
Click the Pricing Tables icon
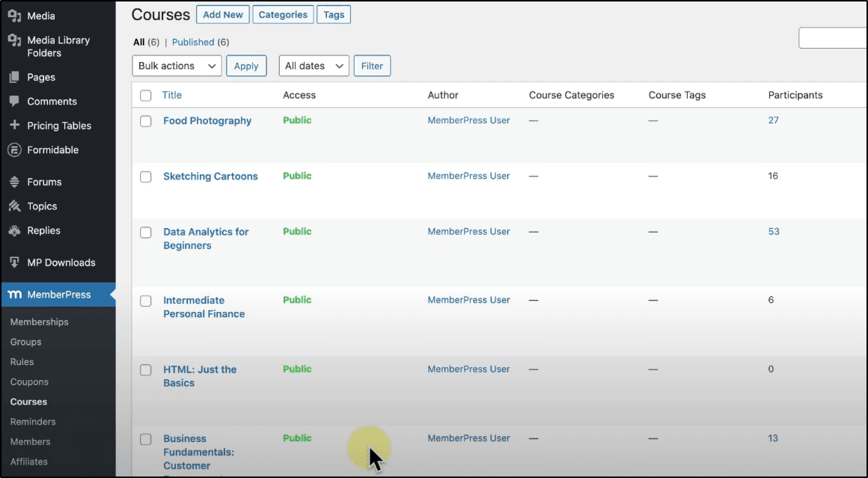(15, 125)
